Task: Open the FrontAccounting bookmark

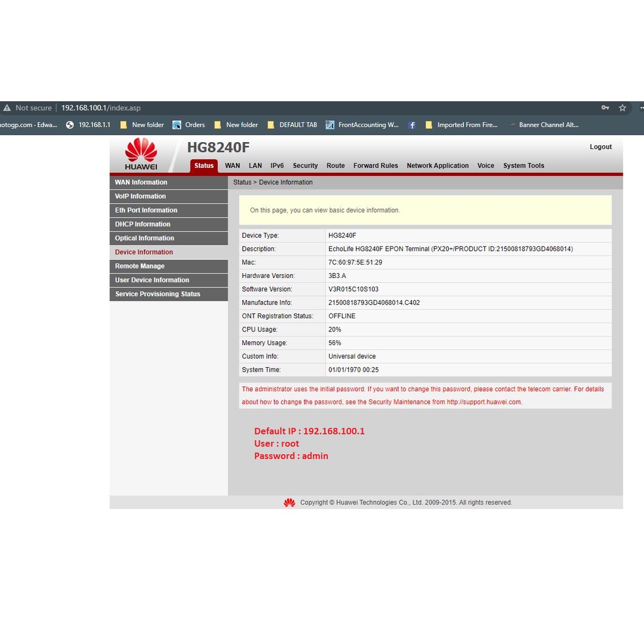Action: [362, 125]
